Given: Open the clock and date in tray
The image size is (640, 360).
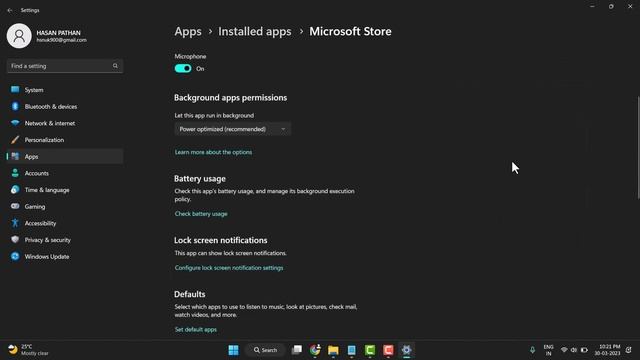Looking at the screenshot, I should [x=607, y=350].
